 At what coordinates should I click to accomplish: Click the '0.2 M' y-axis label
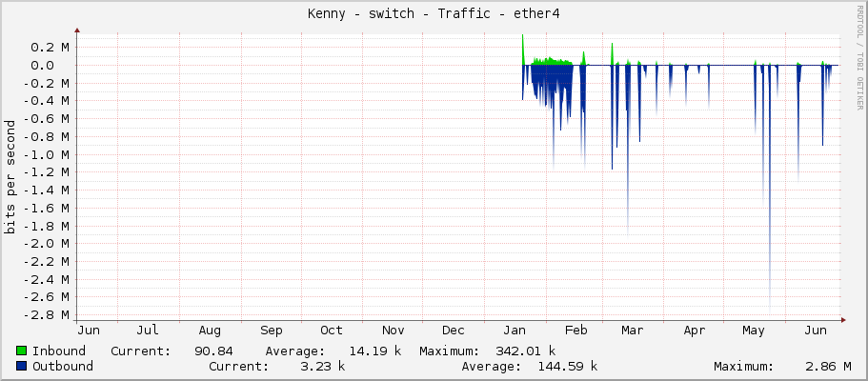50,48
